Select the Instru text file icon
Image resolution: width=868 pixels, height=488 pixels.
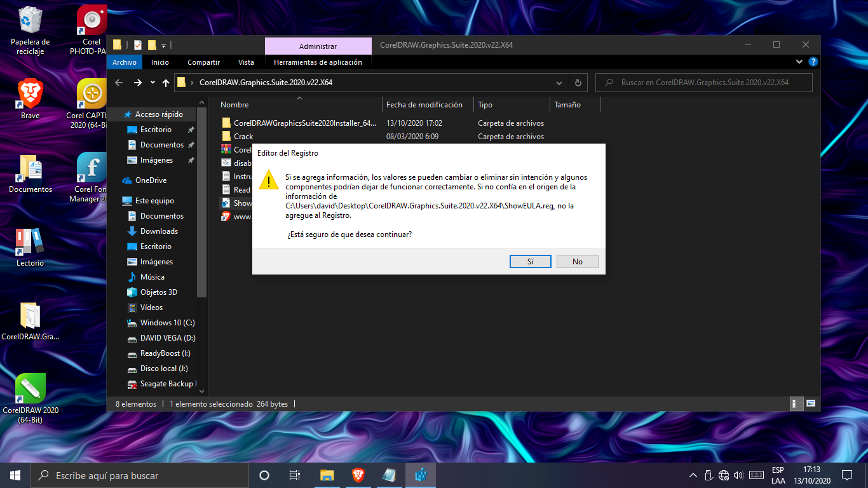click(x=226, y=176)
